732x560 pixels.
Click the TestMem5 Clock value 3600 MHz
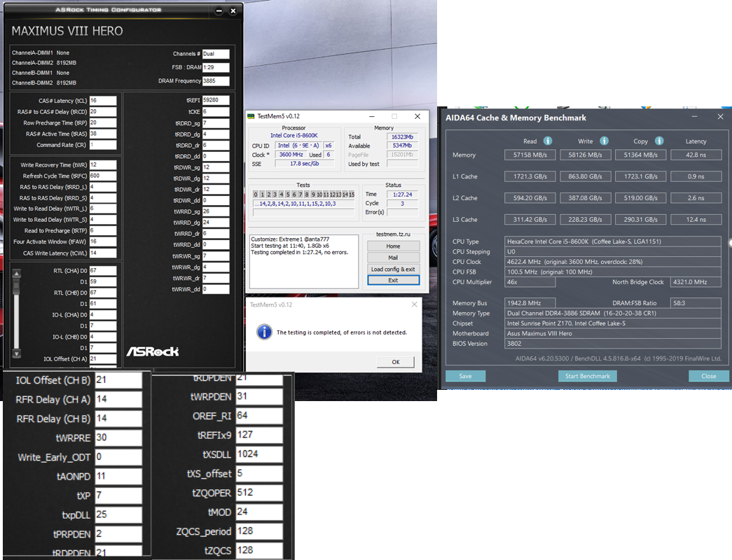pos(291,155)
